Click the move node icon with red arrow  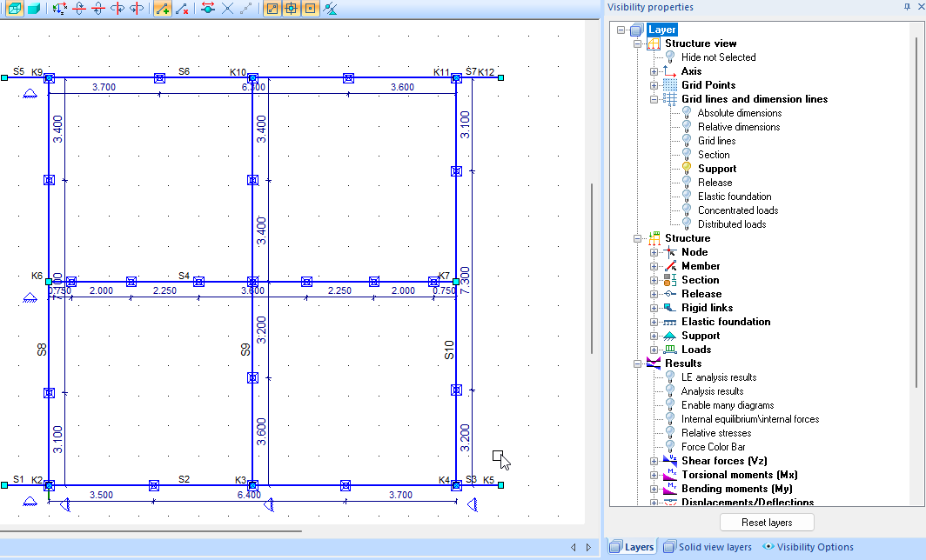click(207, 9)
